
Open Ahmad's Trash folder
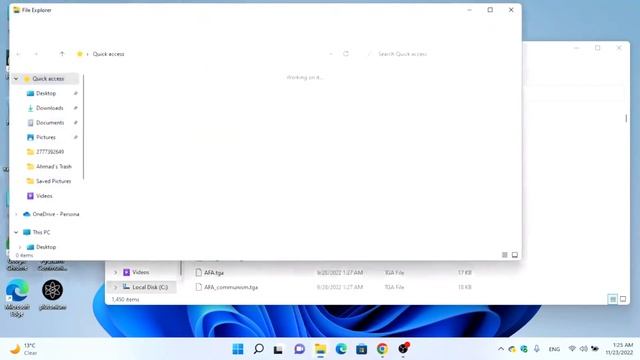53,167
